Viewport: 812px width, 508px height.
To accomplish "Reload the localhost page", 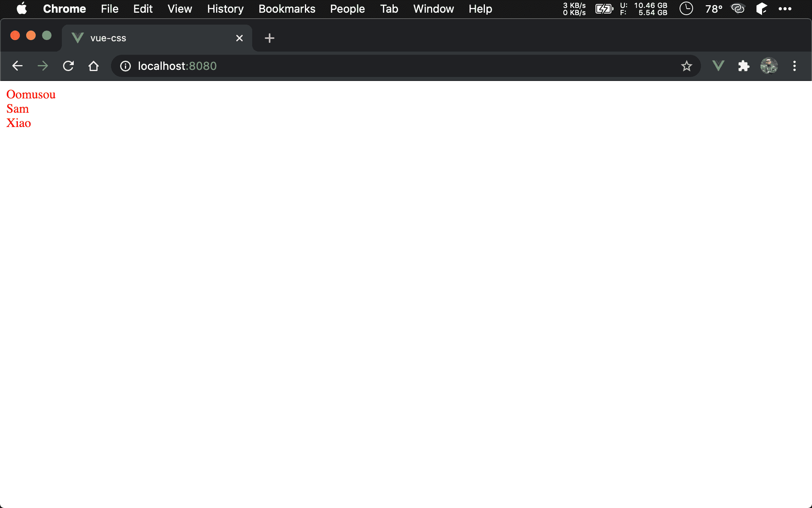I will pyautogui.click(x=68, y=66).
